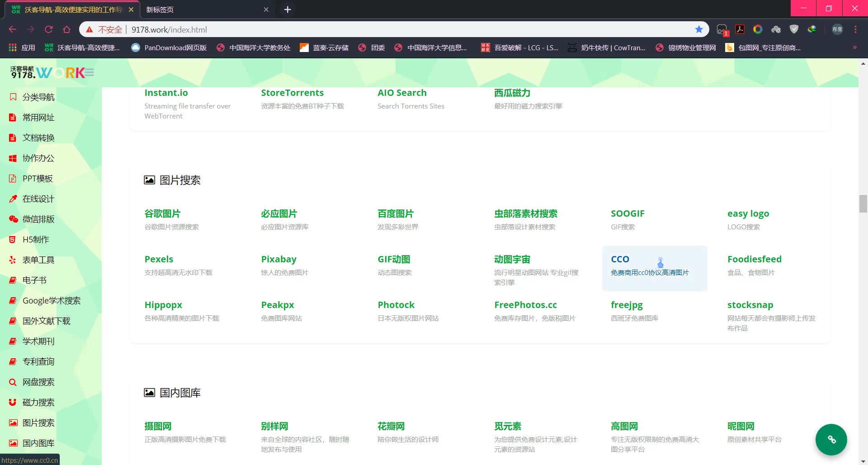The width and height of the screenshot is (868, 465).
Task: Open the Photock link
Action: click(396, 305)
